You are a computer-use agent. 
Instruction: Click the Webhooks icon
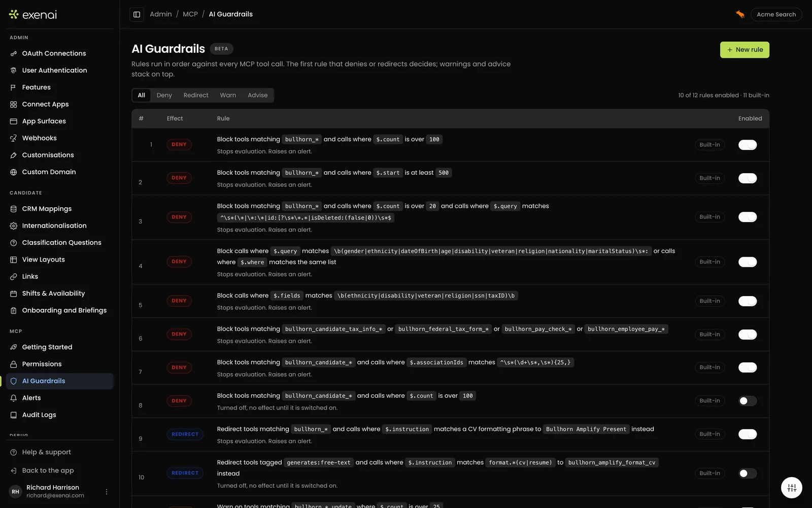tap(14, 138)
